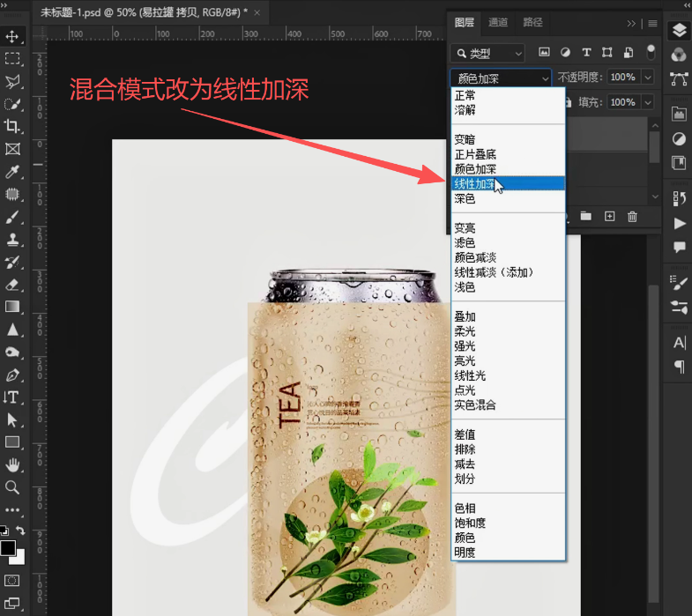Screen dimensions: 692x616
Task: Open the layer filter 类型 dropdown
Action: click(487, 54)
